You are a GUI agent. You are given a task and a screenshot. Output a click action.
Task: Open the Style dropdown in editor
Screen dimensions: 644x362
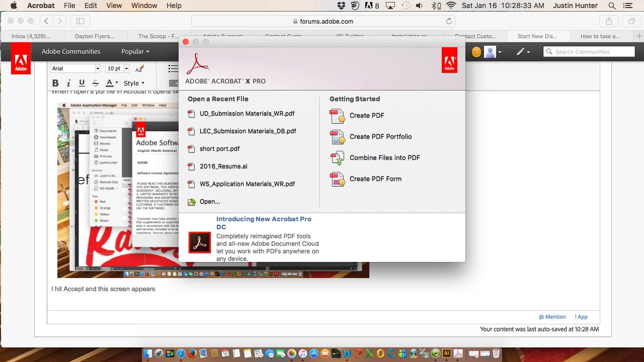pos(134,83)
